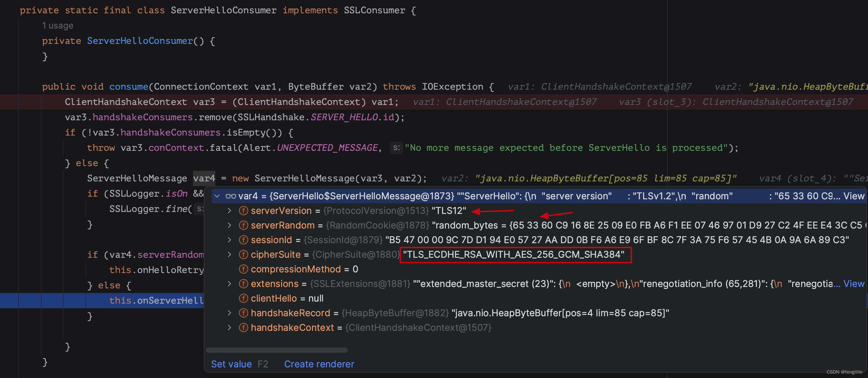Expand the handshakeContext node

230,328
